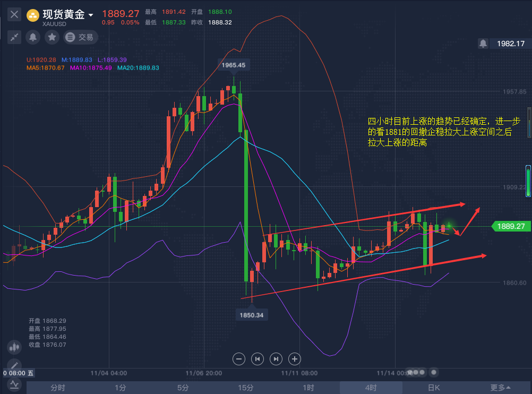Click the XAUUSD ticker text
Image resolution: width=532 pixels, height=394 pixels.
tap(54, 24)
